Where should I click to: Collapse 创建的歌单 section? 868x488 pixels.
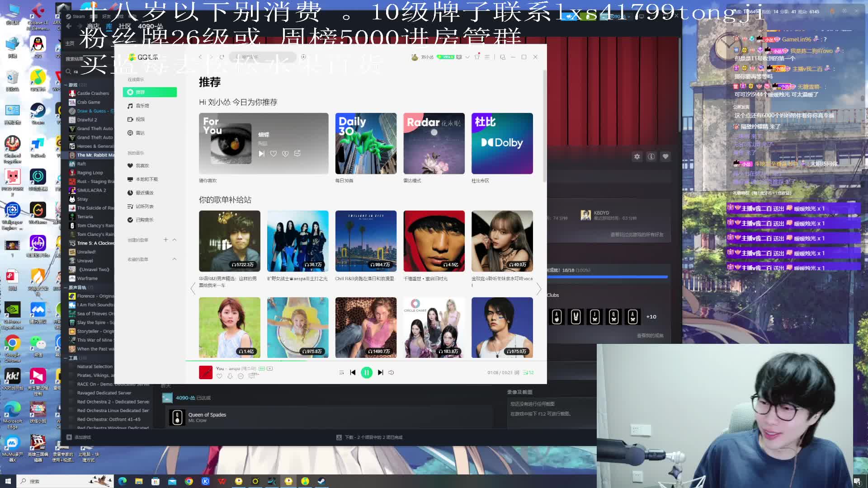pyautogui.click(x=175, y=240)
